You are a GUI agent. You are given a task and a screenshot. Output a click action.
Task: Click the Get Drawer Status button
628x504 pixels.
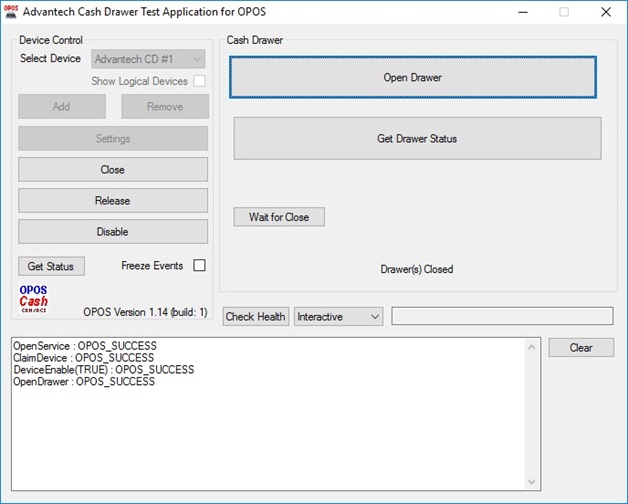(417, 139)
